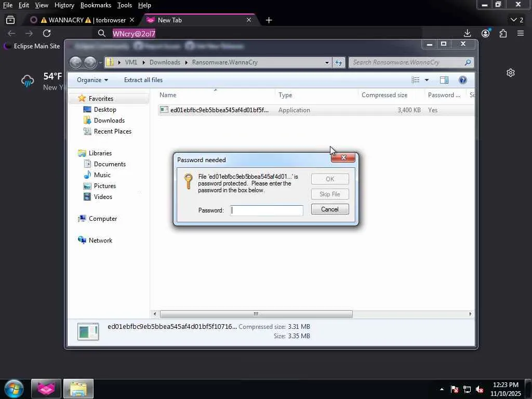
Task: Open the Tools menu
Action: tap(124, 5)
